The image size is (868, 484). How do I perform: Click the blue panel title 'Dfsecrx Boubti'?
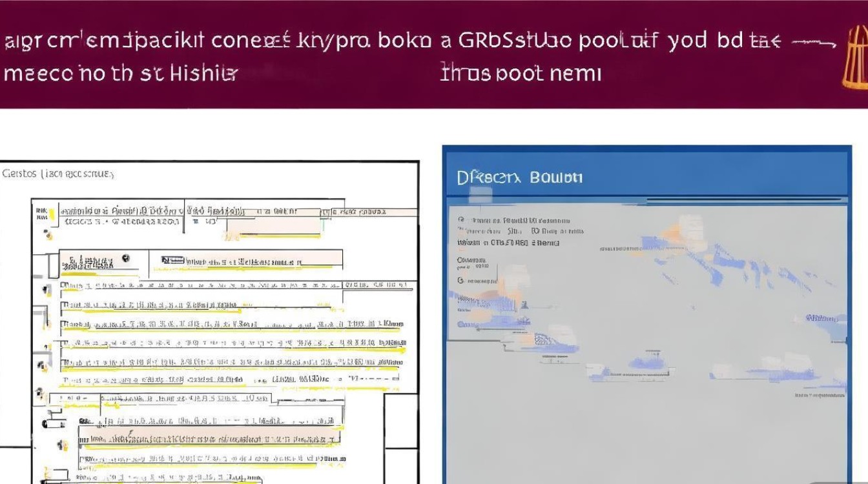(520, 177)
